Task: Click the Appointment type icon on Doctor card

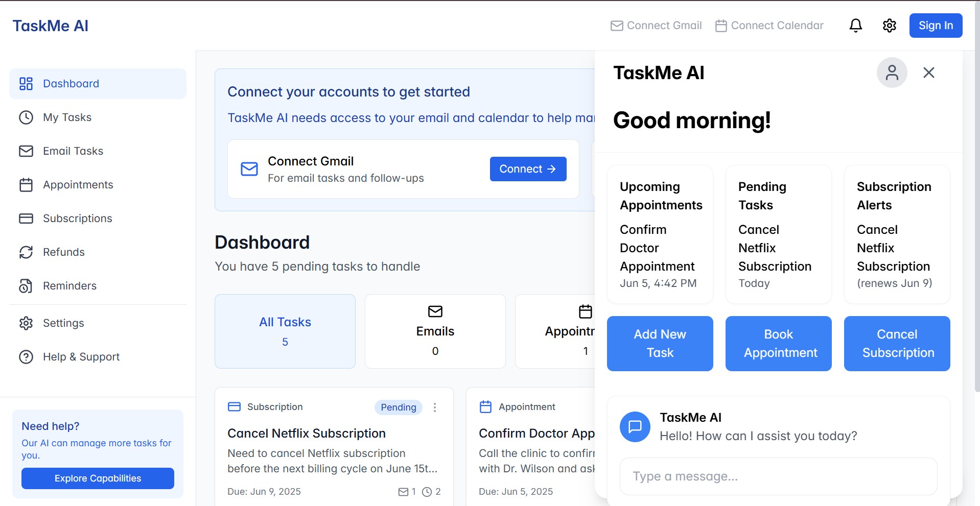Action: (x=485, y=407)
